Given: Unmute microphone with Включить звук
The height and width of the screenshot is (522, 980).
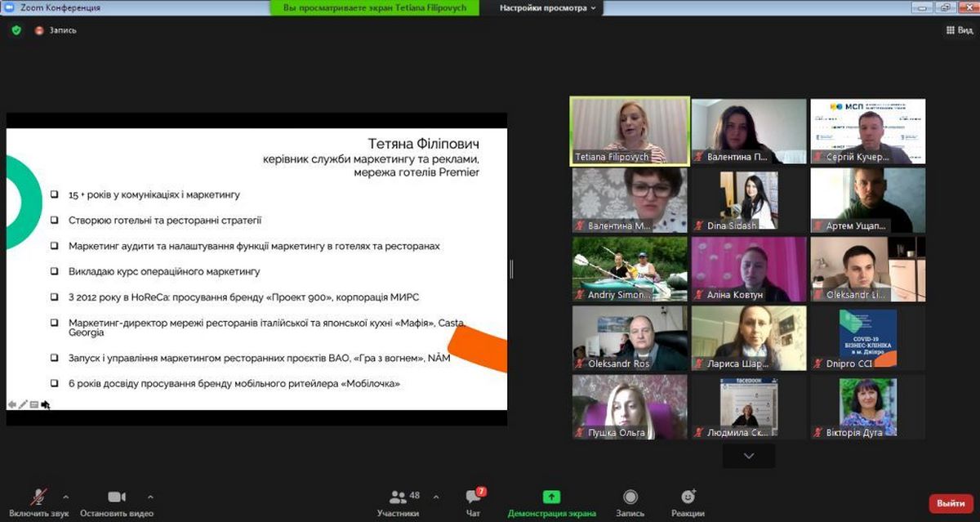Looking at the screenshot, I should [x=38, y=502].
